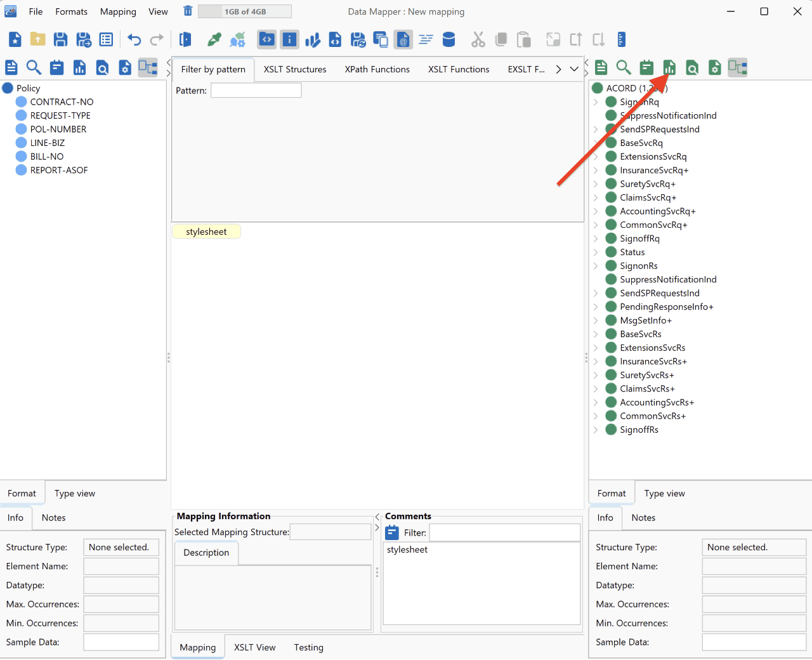Switch to the XSLT Structures tab
Screen dimensions: 812x660
coord(295,69)
